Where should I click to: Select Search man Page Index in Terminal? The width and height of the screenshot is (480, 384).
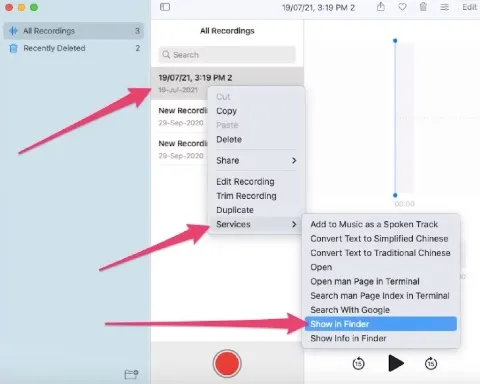pyautogui.click(x=380, y=296)
